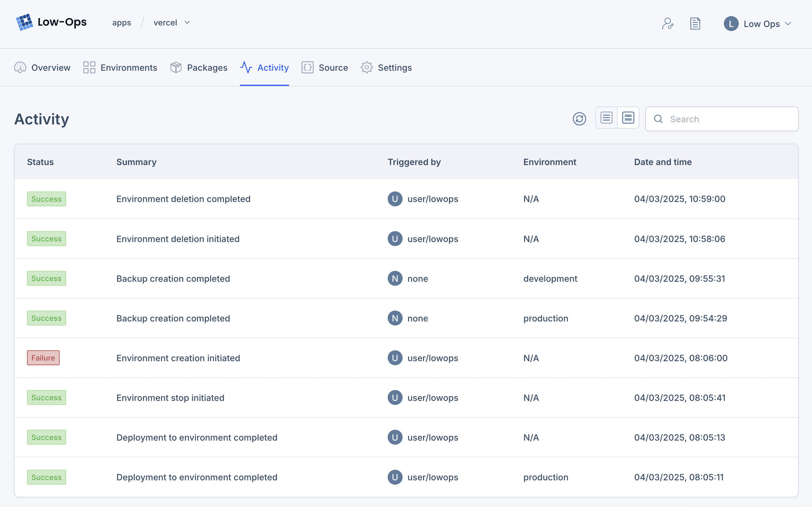Click the Failure status badge
Screen dimensions: 812x507
(x=43, y=358)
